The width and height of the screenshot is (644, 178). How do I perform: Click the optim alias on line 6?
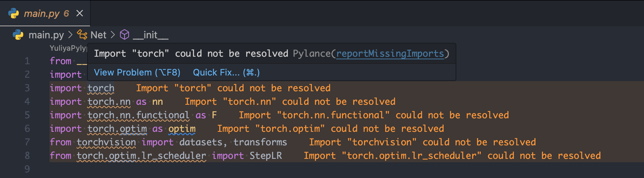(182, 129)
